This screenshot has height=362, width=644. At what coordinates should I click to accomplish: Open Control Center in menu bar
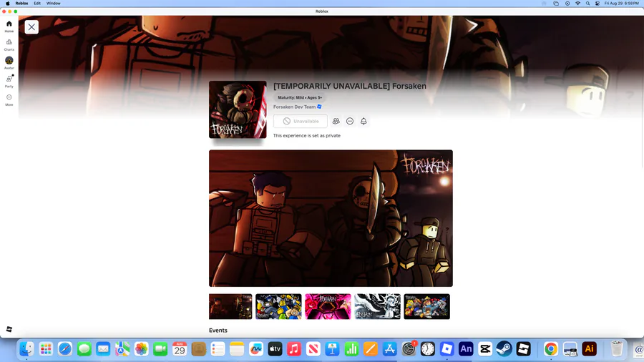(x=597, y=4)
